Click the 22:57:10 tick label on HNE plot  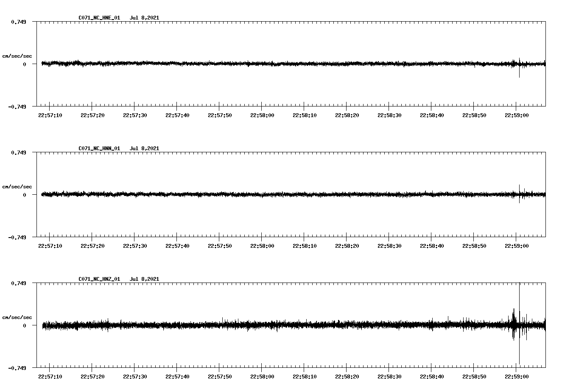pyautogui.click(x=50, y=115)
